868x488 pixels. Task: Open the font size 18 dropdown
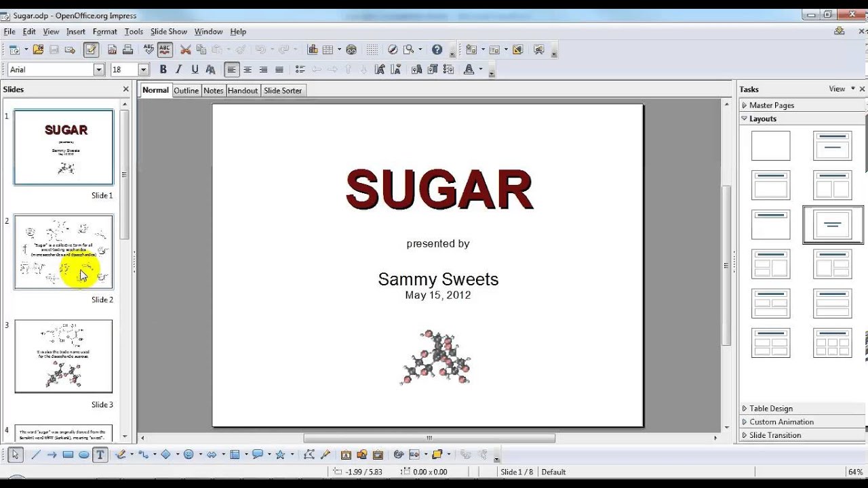[x=143, y=69]
